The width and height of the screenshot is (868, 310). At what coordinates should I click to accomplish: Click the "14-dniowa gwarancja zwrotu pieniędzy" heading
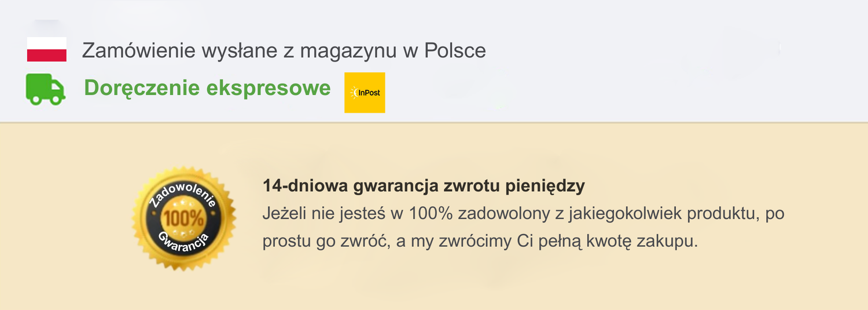click(424, 186)
